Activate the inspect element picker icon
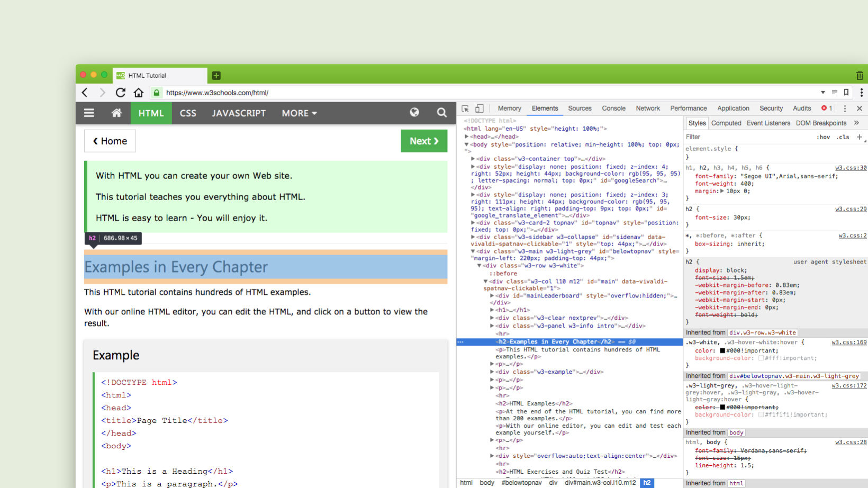This screenshot has width=868, height=488. [465, 109]
